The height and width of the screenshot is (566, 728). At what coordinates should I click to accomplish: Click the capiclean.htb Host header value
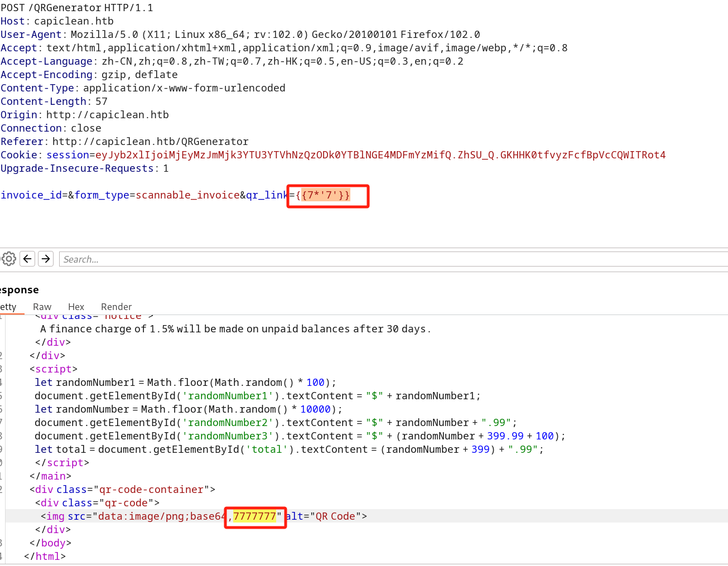[x=74, y=21]
